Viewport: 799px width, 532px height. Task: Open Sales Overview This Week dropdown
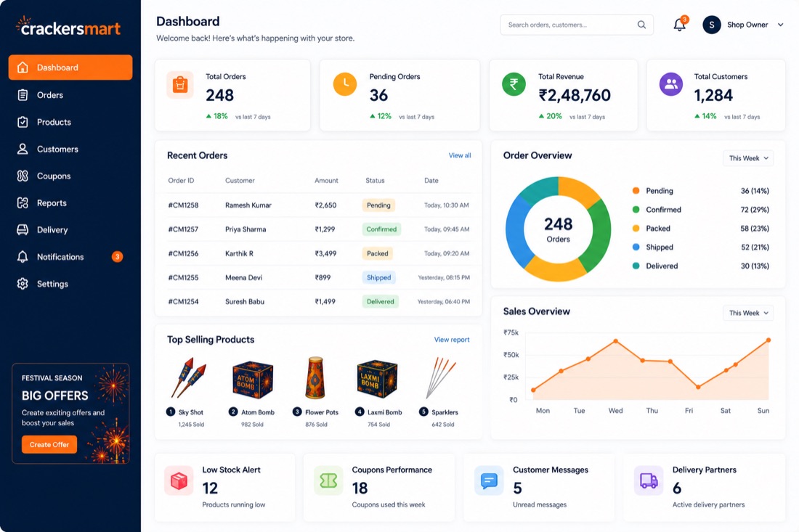click(x=748, y=313)
